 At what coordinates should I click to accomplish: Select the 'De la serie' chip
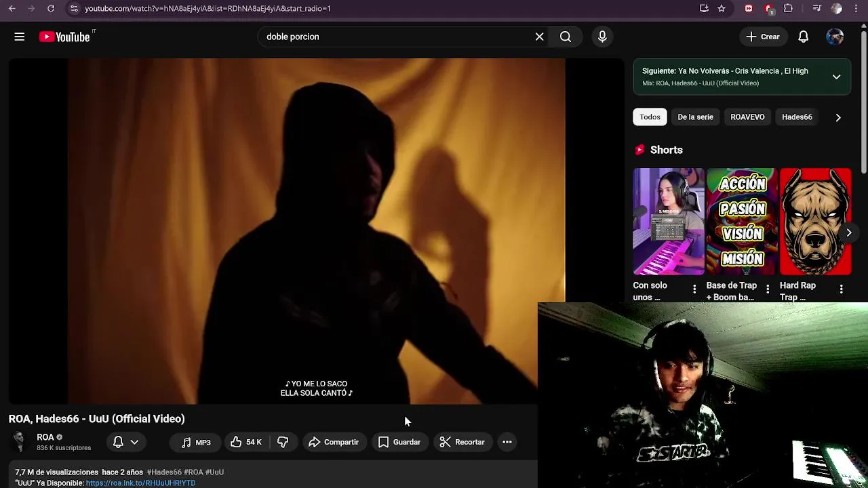[695, 117]
